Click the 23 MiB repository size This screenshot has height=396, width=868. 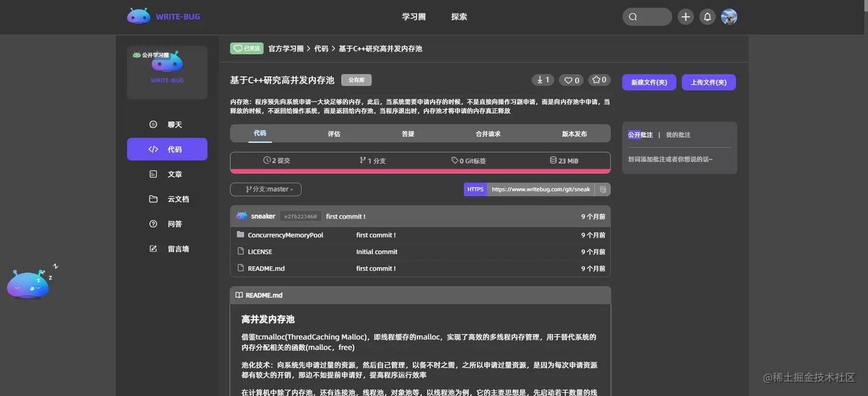coord(564,161)
